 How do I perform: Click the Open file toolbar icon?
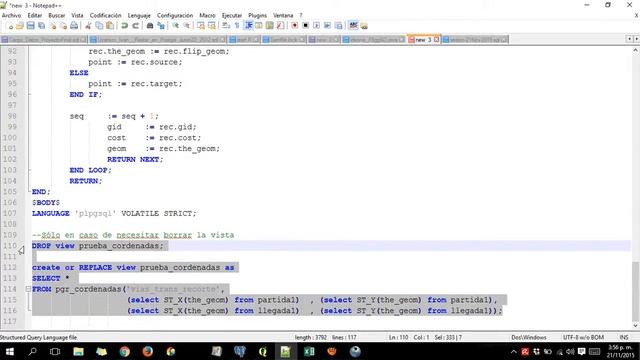tap(20, 26)
